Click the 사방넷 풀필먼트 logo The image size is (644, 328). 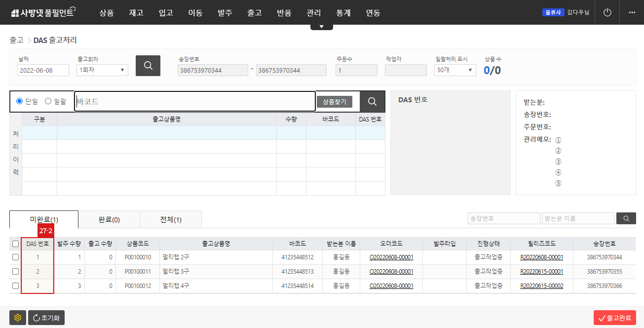point(41,12)
